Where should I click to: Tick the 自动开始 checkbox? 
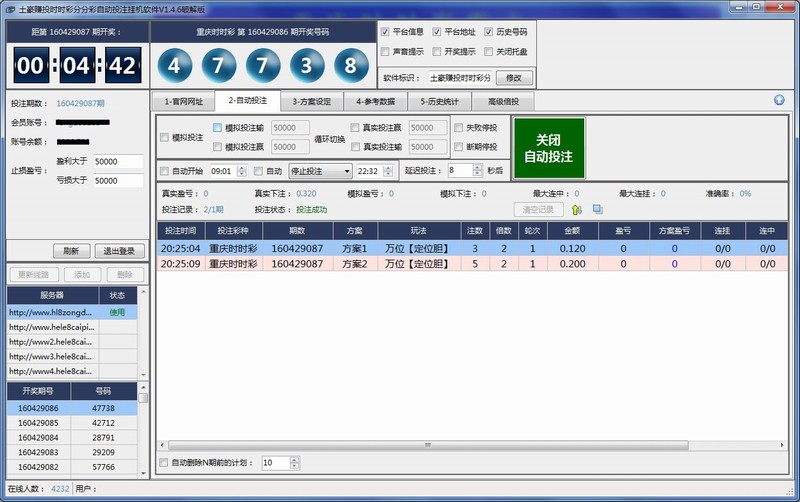(165, 171)
